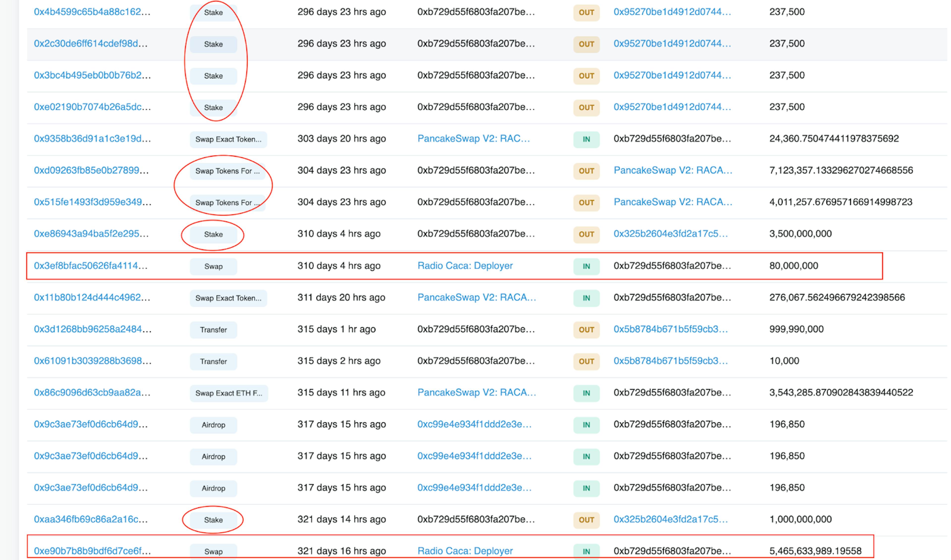Click OUT tag in 0x4b4599c65b row
951x560 pixels.
click(587, 12)
